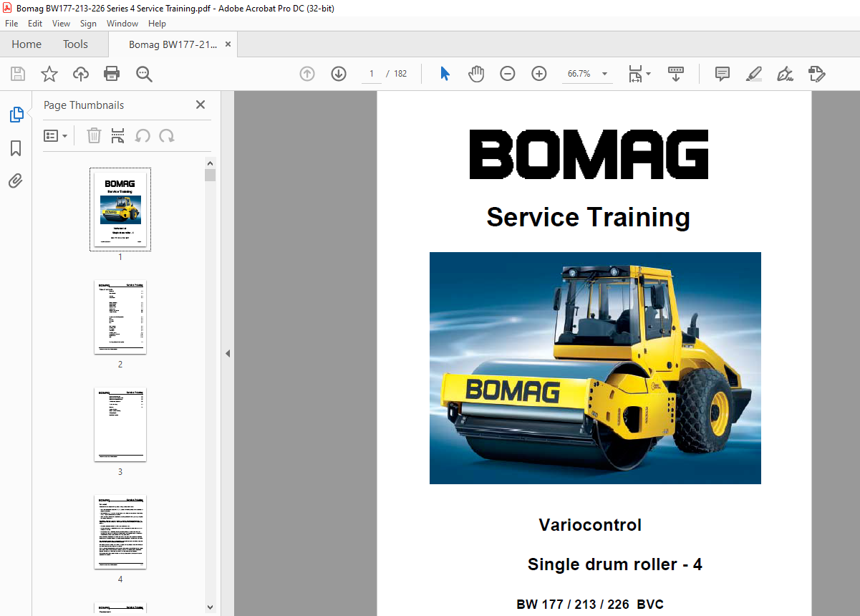Image resolution: width=860 pixels, height=616 pixels.
Task: Click the thumbnails scroll up arrow
Action: (210, 163)
